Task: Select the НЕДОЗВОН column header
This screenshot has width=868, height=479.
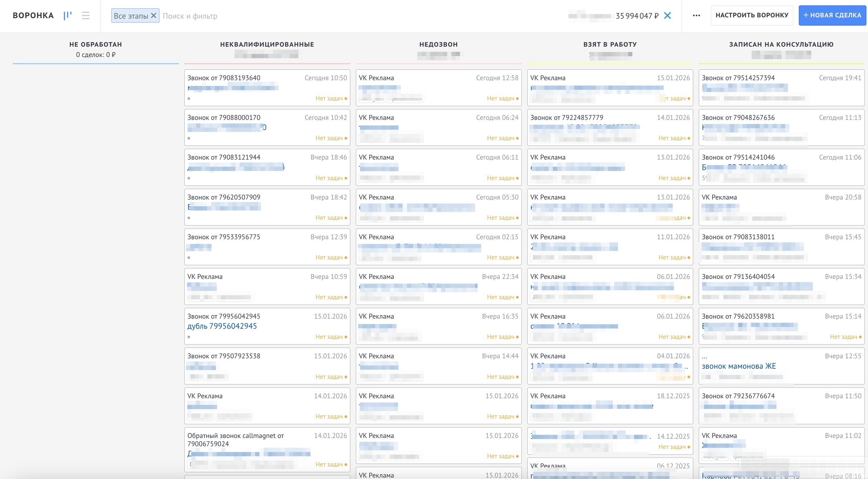Action: [x=438, y=44]
